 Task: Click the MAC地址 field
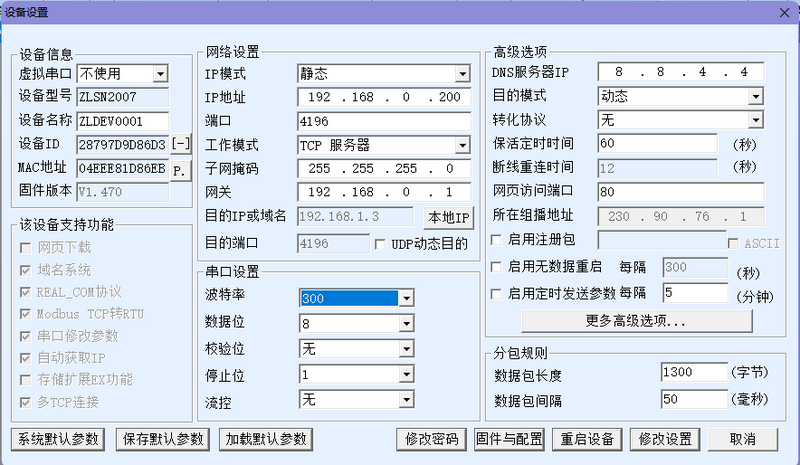(x=122, y=168)
